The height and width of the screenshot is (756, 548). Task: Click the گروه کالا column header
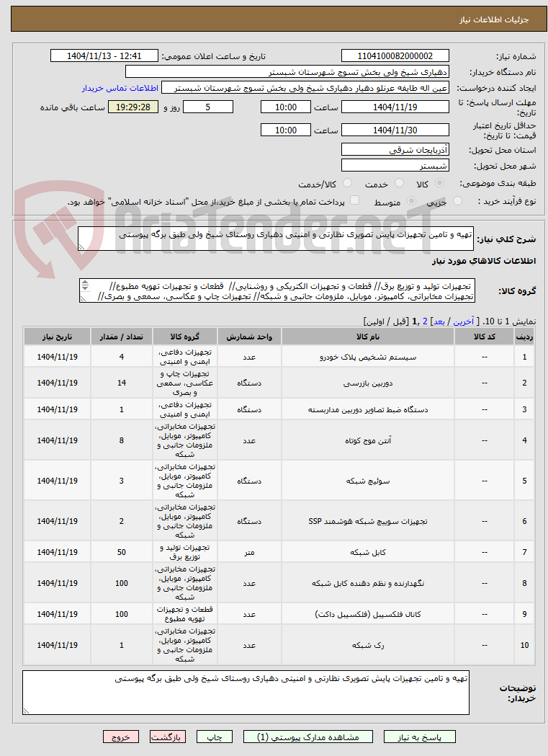point(185,337)
